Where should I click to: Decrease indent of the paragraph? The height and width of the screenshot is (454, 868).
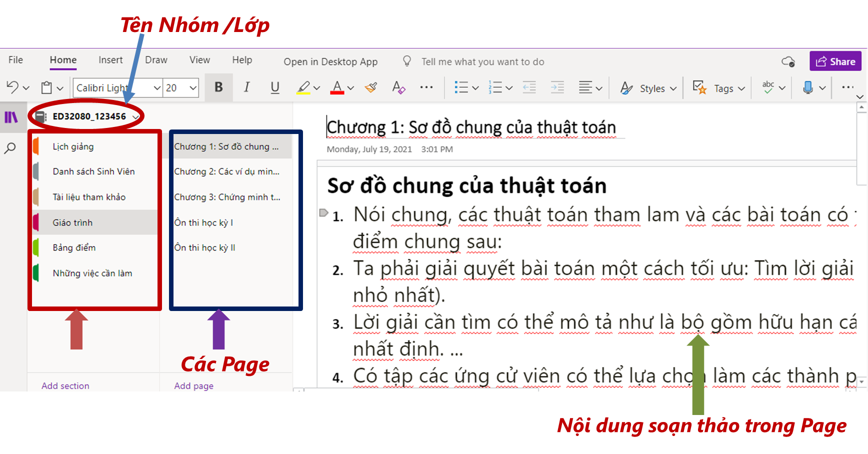[x=529, y=88]
